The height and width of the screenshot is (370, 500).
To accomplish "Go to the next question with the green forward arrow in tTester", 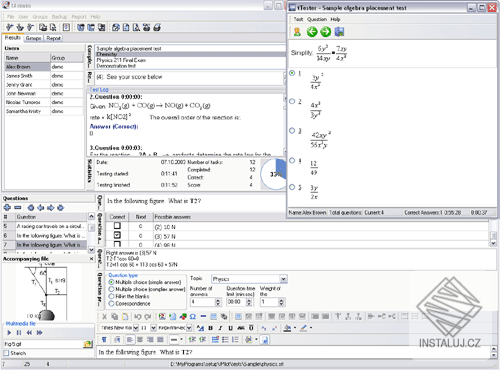I will pos(326,32).
